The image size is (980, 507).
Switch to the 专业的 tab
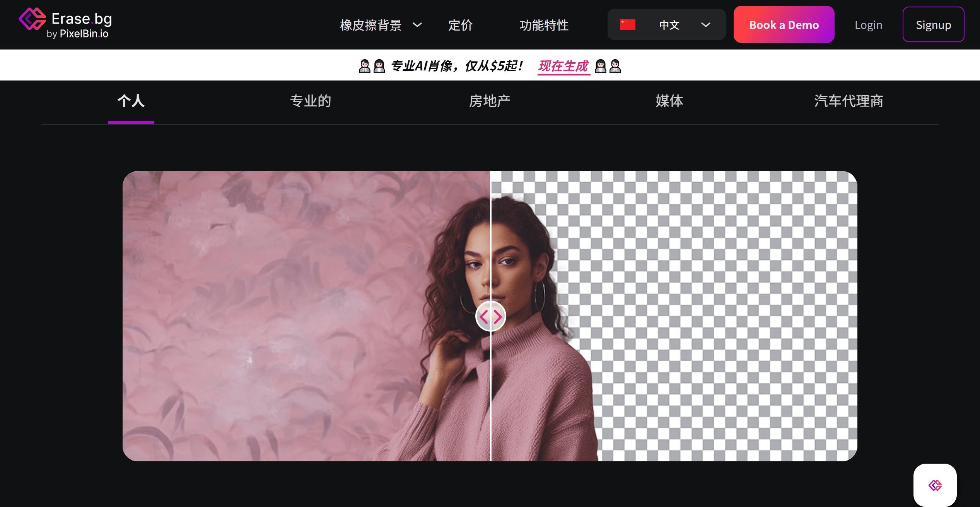click(x=310, y=101)
